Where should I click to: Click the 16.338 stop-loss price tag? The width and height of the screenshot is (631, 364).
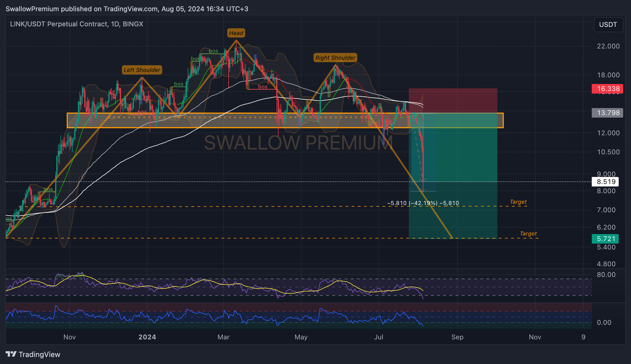(x=607, y=89)
